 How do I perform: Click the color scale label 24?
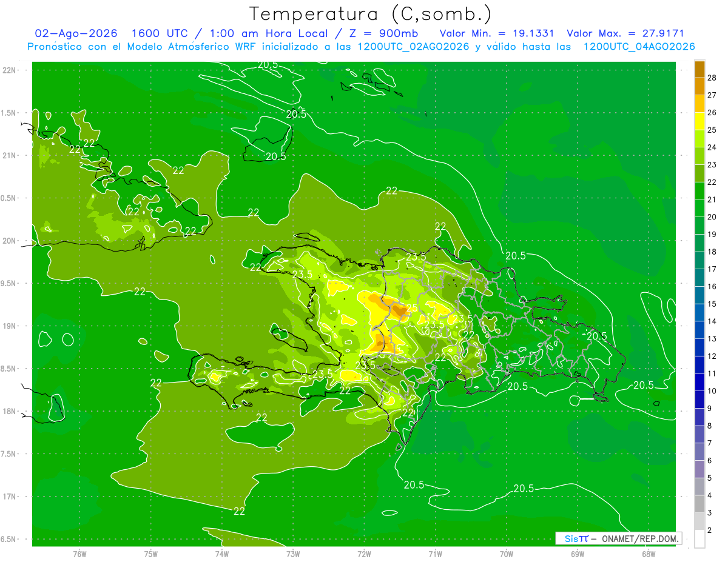[x=712, y=147]
